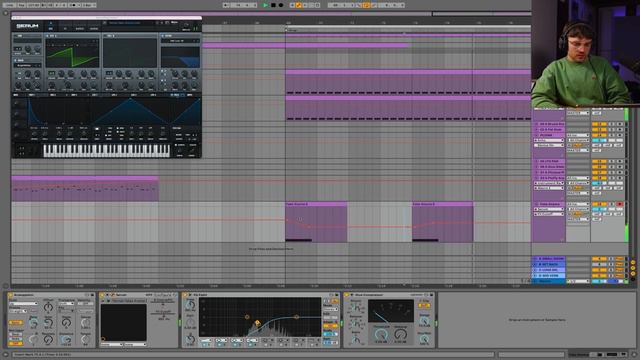Select the Fake Source track title

549,204
